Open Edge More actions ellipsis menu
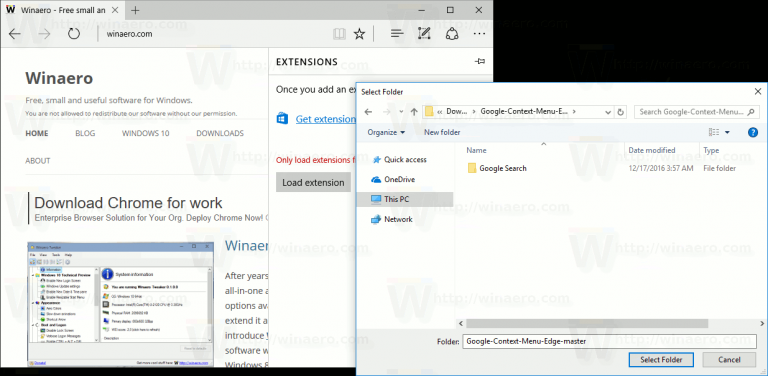Viewport: 768px width, 376px height. click(x=480, y=34)
